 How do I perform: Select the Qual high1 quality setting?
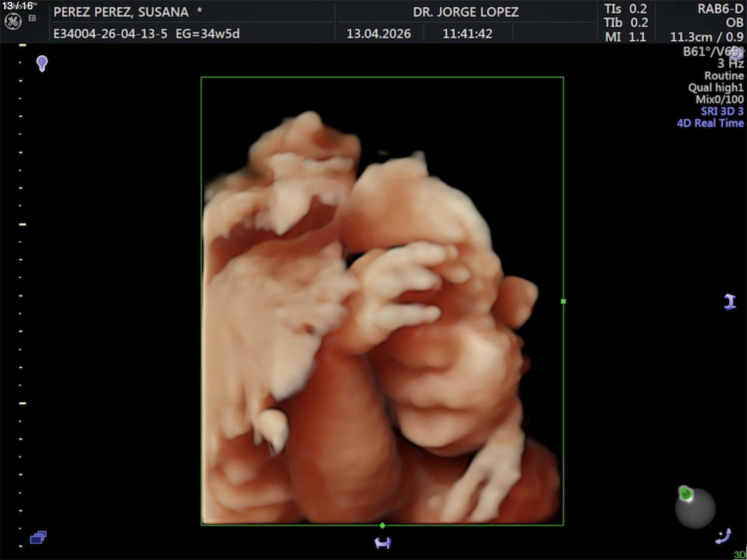(716, 88)
